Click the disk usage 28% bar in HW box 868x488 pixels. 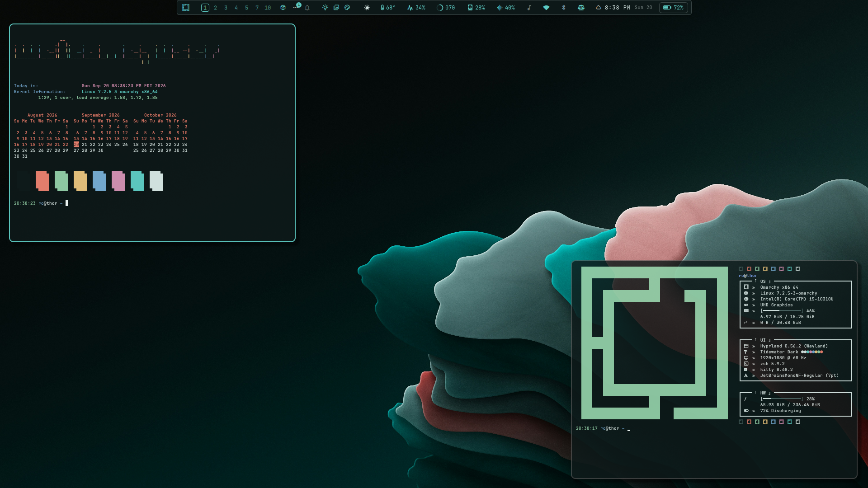pos(782,399)
